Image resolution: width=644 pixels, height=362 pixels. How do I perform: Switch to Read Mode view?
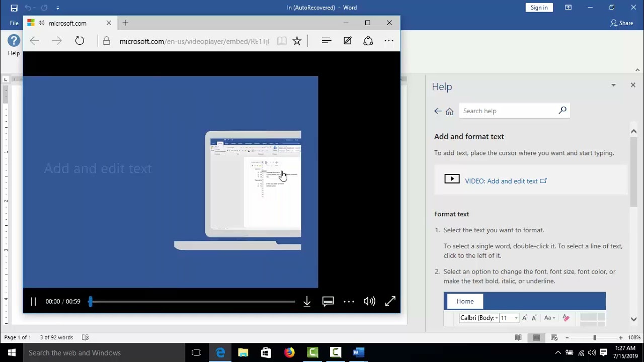[x=518, y=338]
